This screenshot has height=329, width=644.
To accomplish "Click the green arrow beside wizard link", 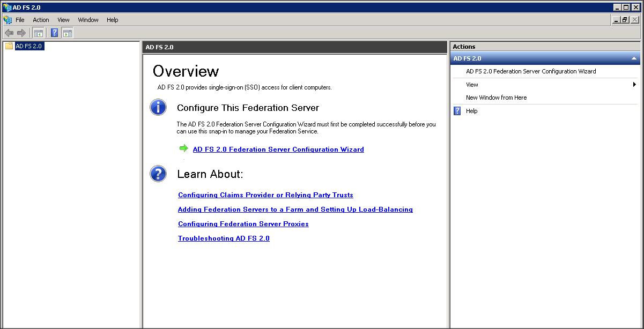I will (x=184, y=148).
